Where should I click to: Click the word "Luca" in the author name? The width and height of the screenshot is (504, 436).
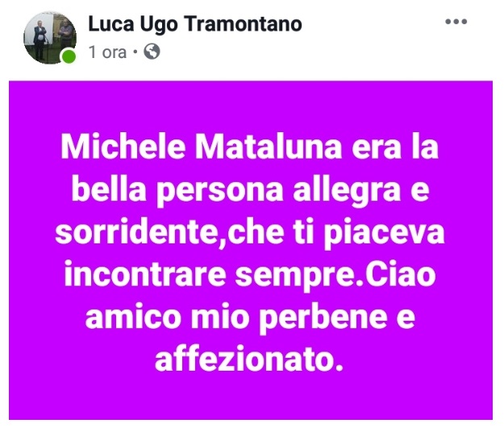(x=111, y=24)
